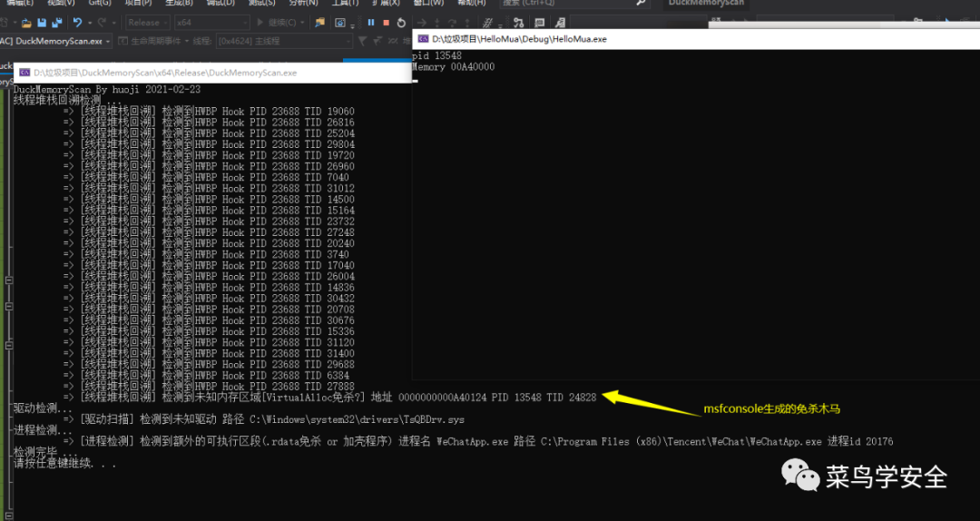Click the redo arrow icon
Screen dimensions: 980x521
pyautogui.click(x=102, y=23)
